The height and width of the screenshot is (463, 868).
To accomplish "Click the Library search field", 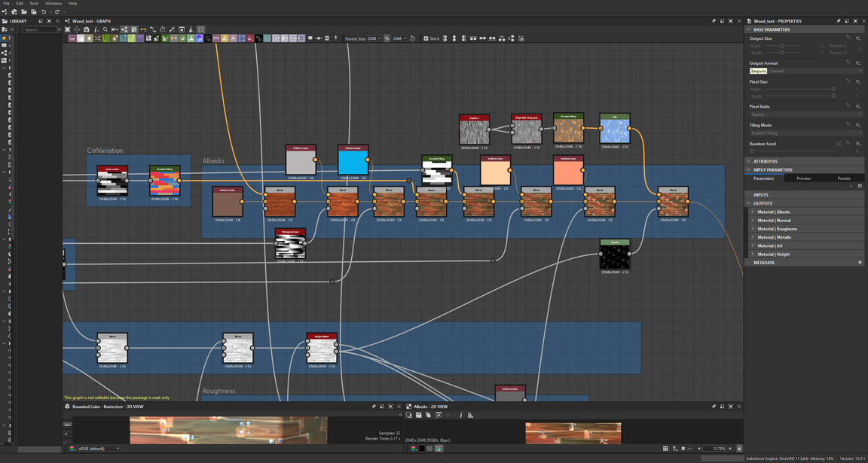I will [x=39, y=29].
